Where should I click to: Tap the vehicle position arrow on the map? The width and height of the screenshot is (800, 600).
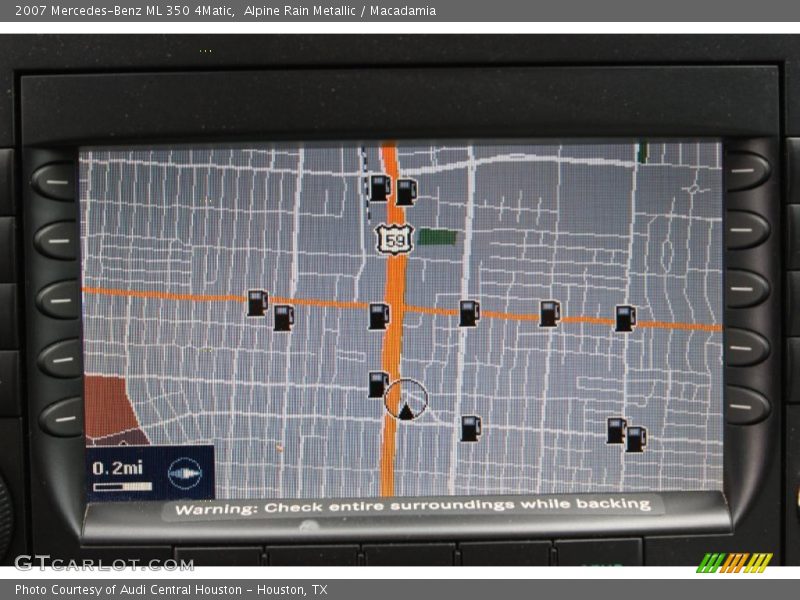point(405,408)
